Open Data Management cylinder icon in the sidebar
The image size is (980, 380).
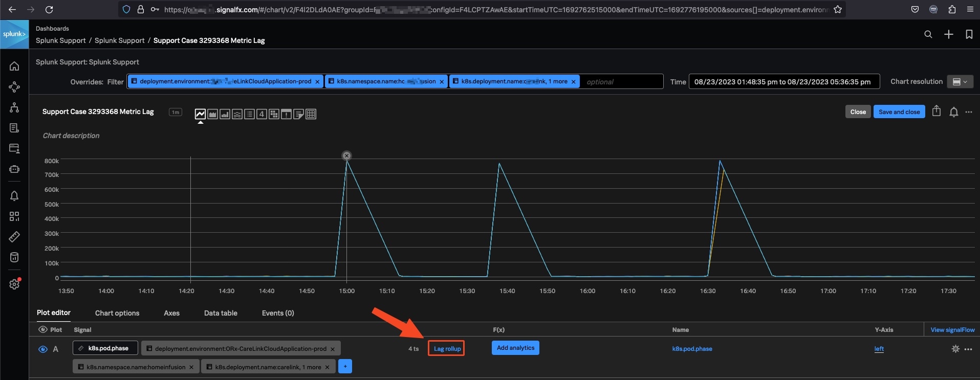tap(14, 257)
